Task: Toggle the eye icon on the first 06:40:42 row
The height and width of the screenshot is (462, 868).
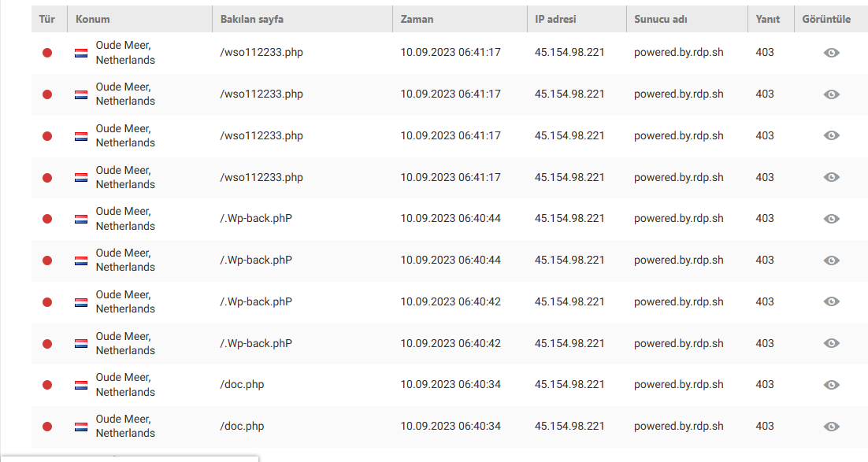Action: point(831,301)
